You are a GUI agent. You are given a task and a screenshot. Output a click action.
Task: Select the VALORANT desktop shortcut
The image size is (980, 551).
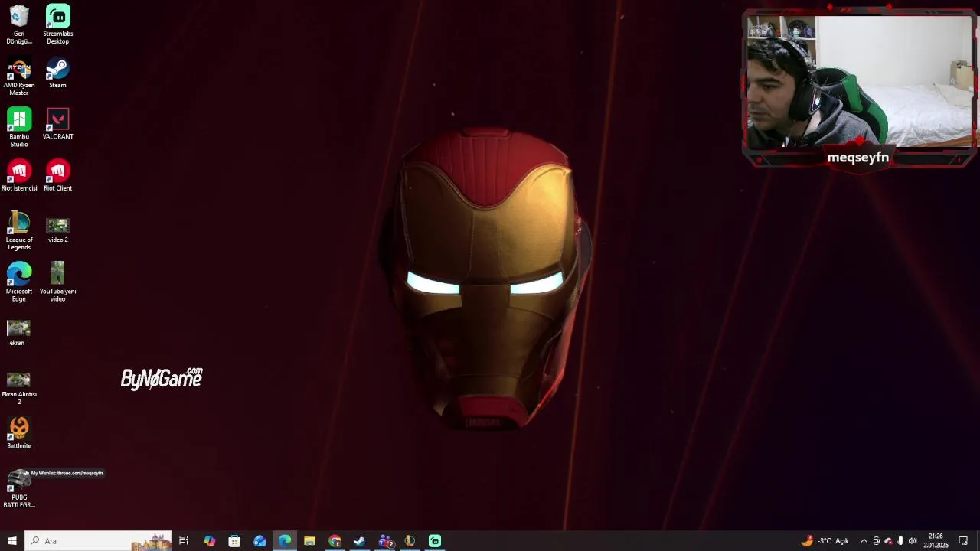pos(57,125)
